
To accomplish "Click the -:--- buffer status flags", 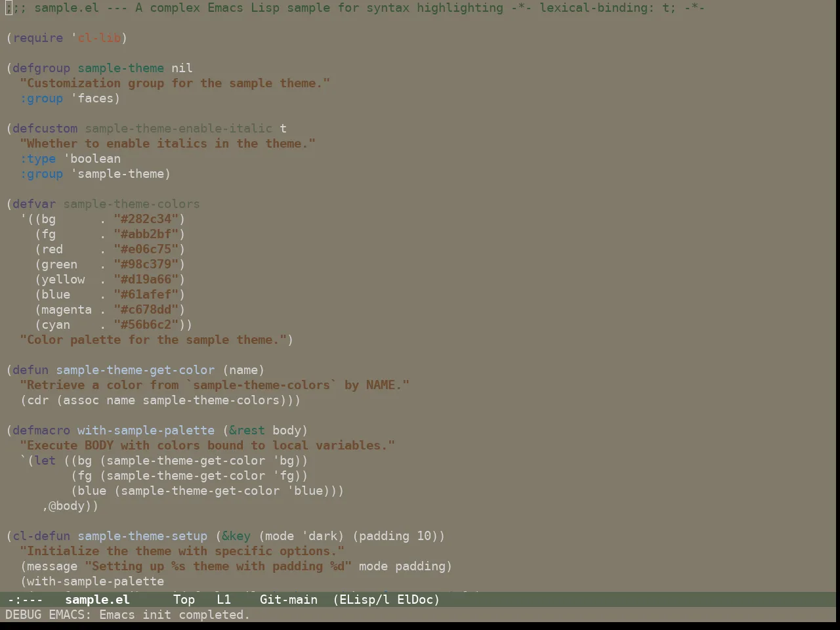I will point(25,600).
